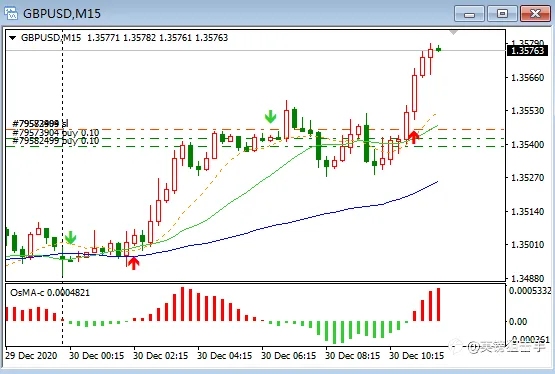Click order label #79573904 buy 0.10
This screenshot has width=555, height=374.
click(56, 133)
